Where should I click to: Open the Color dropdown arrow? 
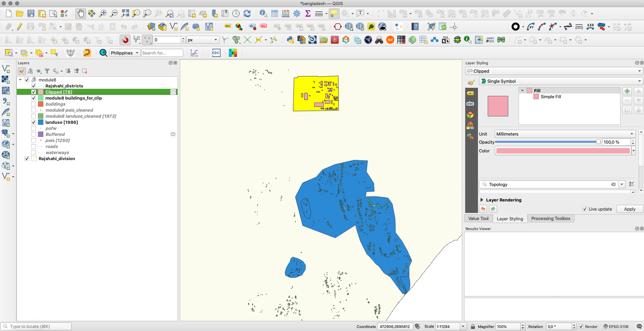(x=634, y=151)
